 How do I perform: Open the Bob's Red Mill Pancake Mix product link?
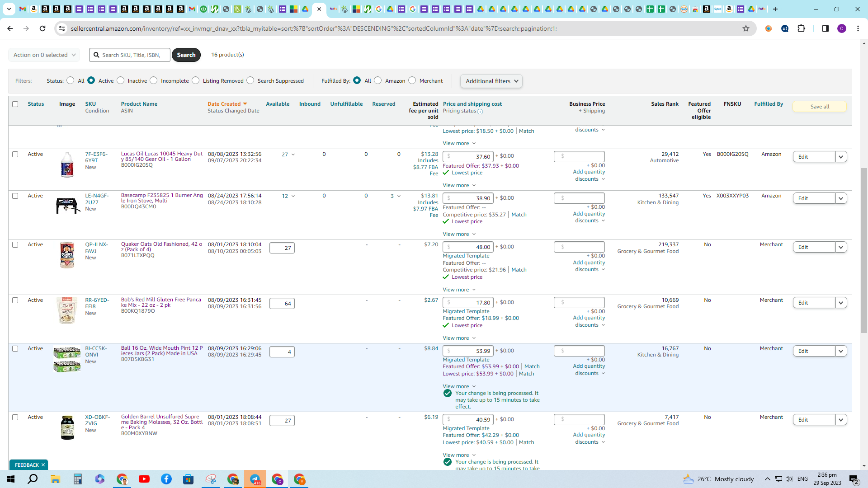pyautogui.click(x=161, y=302)
